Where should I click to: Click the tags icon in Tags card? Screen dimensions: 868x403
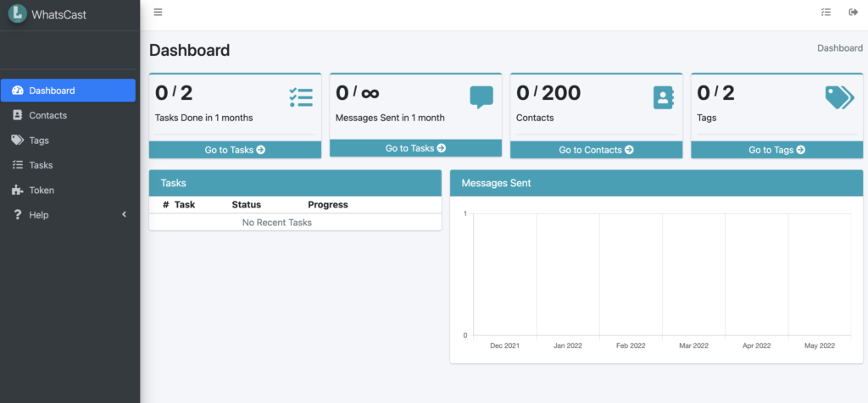pos(840,97)
